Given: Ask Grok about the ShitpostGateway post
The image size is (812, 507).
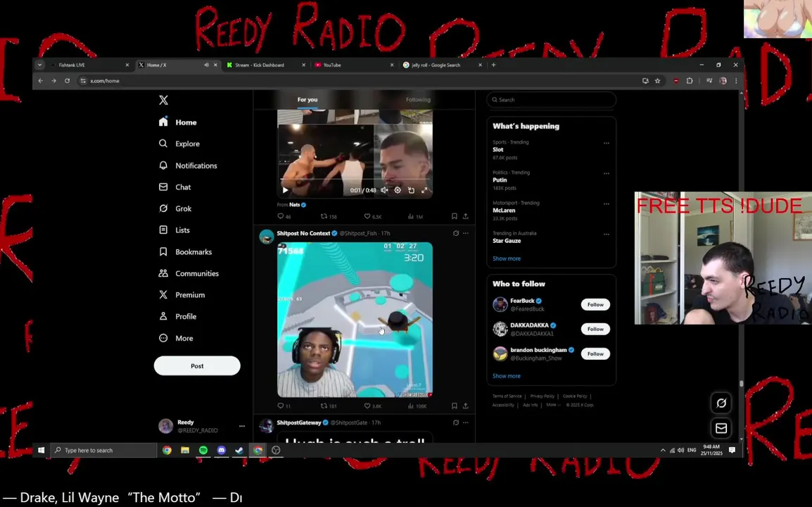Looking at the screenshot, I should click(x=456, y=423).
